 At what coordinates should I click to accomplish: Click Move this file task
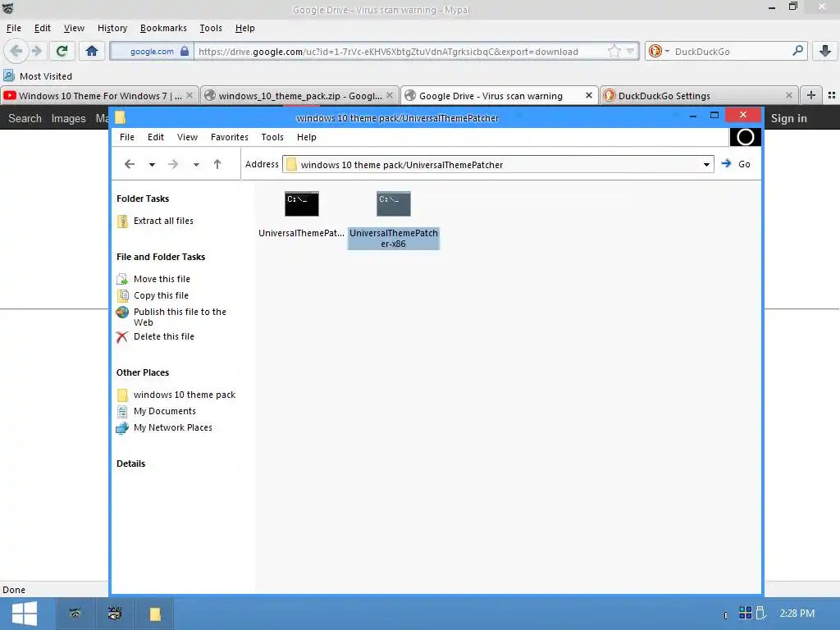tap(153, 279)
